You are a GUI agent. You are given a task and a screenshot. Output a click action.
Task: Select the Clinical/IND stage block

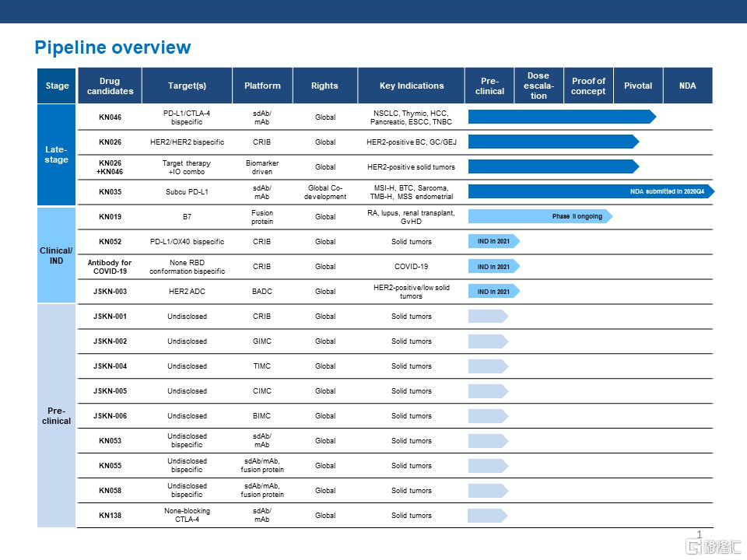click(57, 255)
